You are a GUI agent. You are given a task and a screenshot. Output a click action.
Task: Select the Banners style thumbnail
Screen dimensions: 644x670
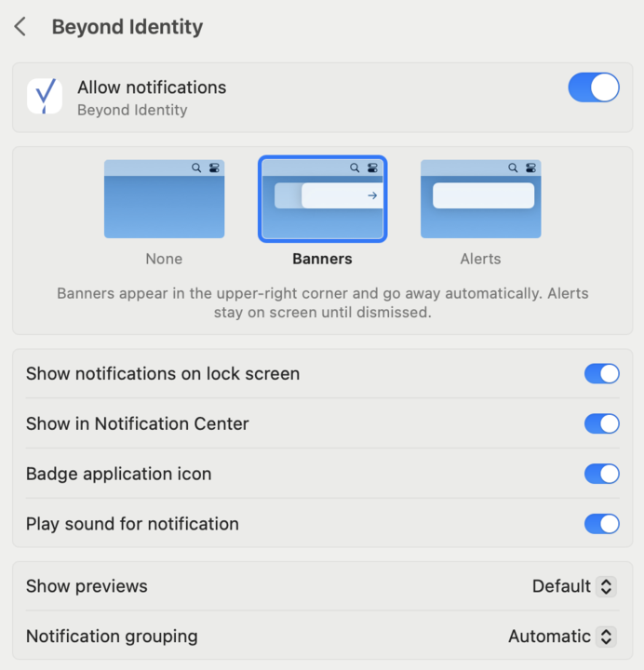click(x=322, y=199)
